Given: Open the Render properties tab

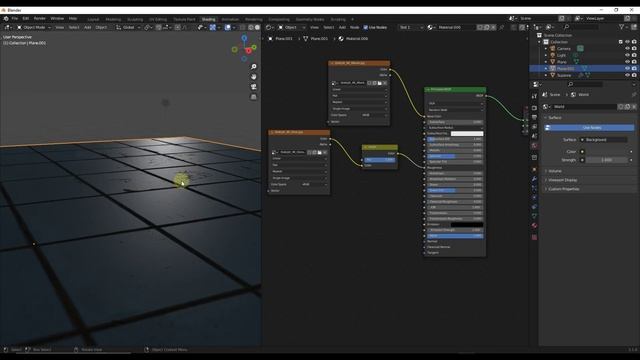Looking at the screenshot, I should tap(534, 108).
